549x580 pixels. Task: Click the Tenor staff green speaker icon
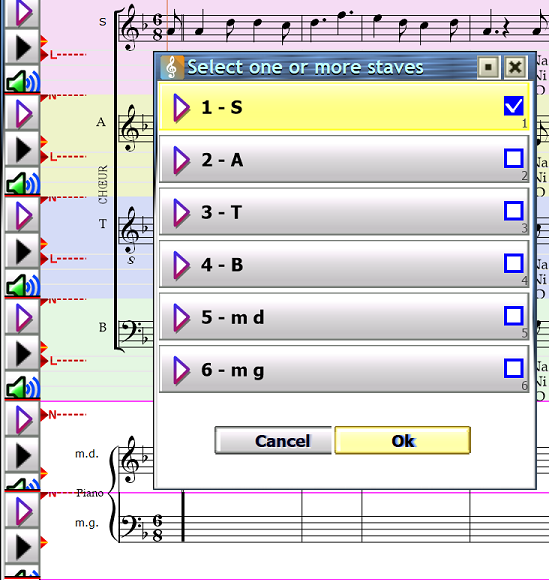coord(22,285)
